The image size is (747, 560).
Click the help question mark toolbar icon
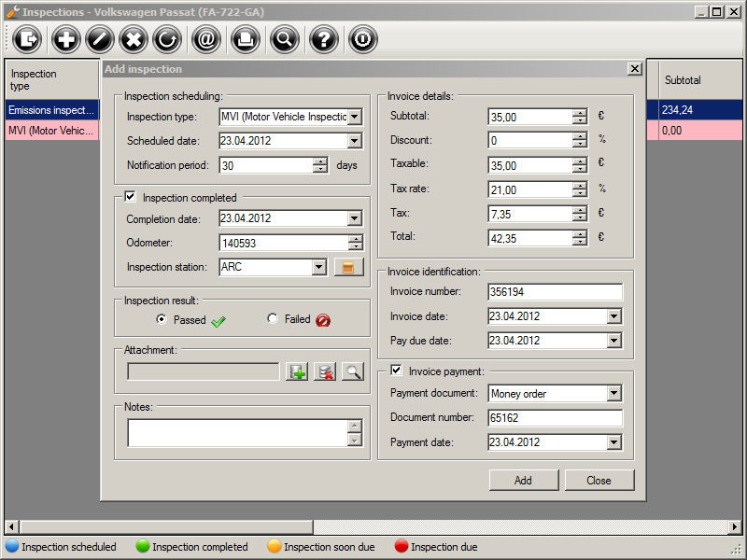point(323,39)
